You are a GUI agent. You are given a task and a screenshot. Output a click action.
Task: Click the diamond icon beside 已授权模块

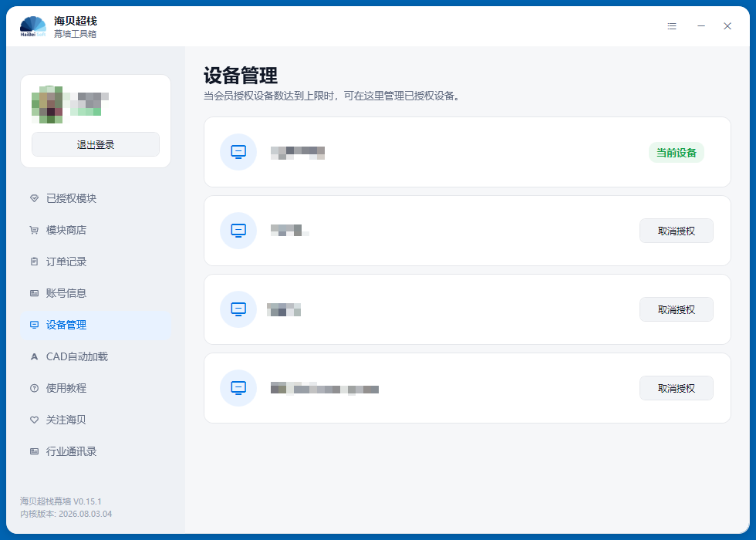pos(34,198)
